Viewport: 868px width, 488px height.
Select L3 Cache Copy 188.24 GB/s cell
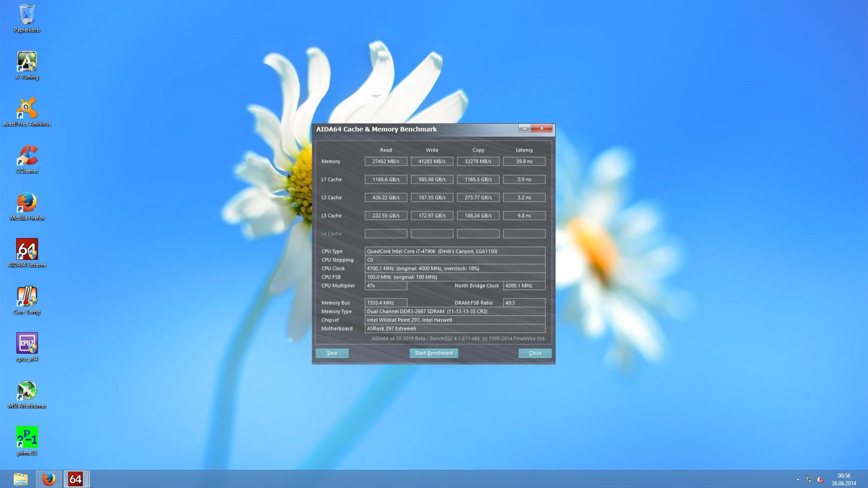pos(478,216)
